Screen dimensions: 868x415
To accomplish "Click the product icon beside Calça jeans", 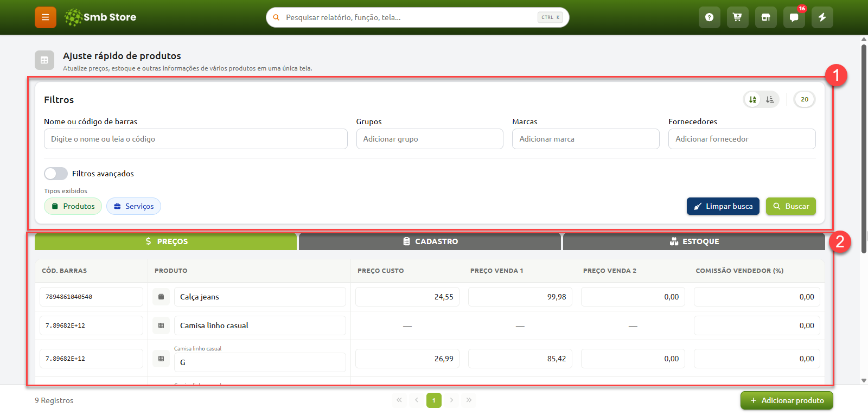I will pyautogui.click(x=161, y=297).
